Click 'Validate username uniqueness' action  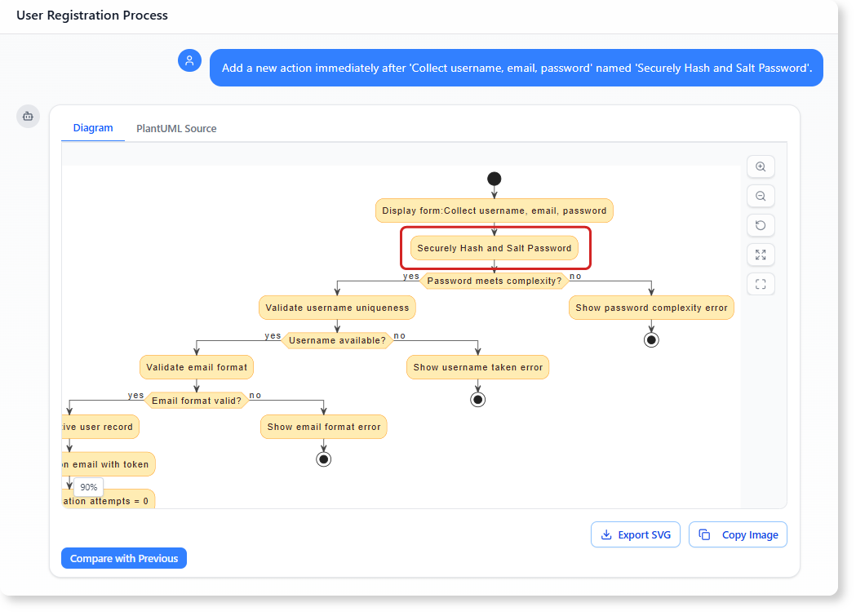(x=337, y=308)
